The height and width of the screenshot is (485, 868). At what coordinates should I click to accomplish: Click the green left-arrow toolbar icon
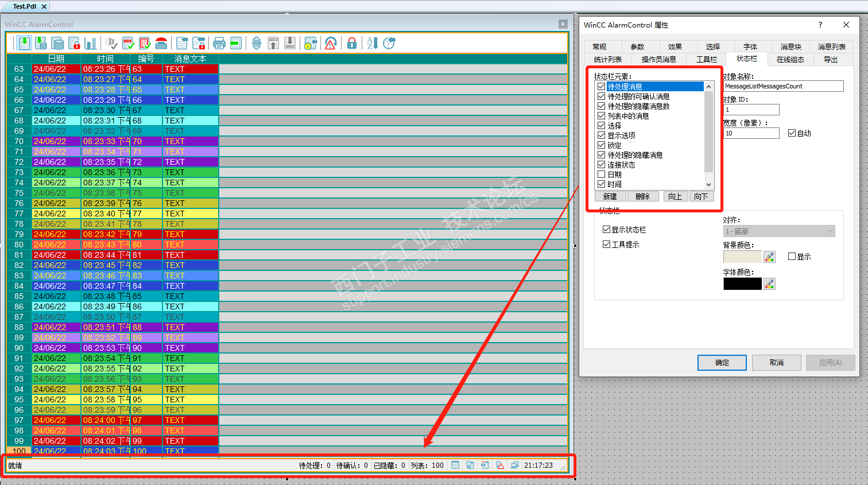click(x=235, y=43)
